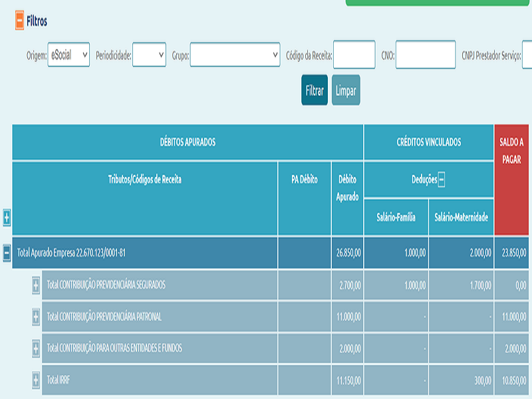Collapse the Deduções columns minus icon
This screenshot has width=532, height=399.
coord(442,180)
